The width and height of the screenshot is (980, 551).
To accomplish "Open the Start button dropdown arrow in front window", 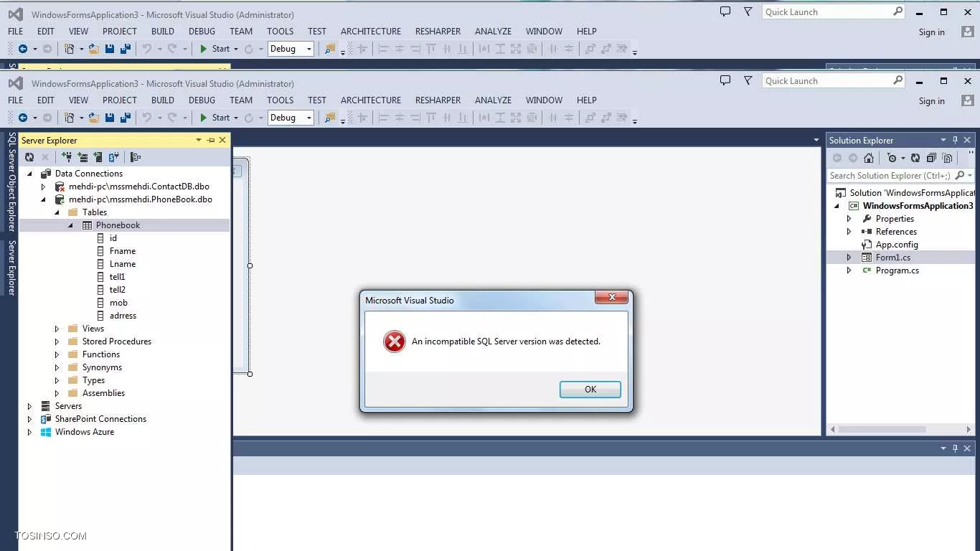I will 235,118.
